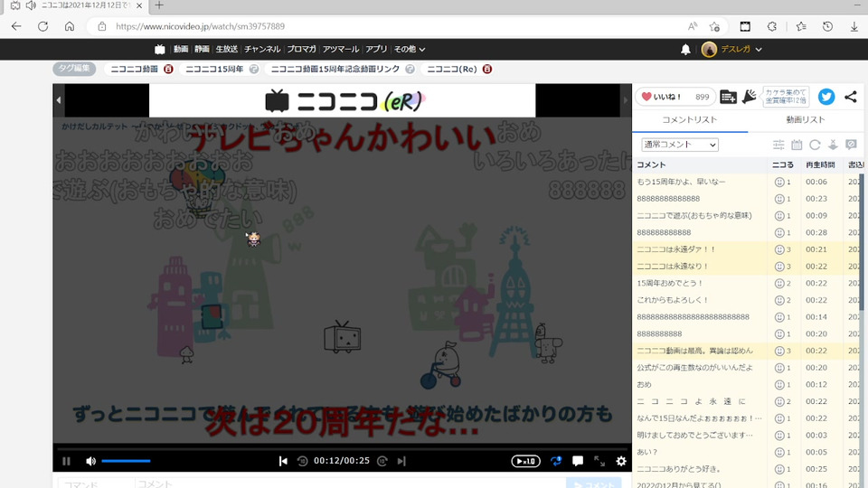The image size is (868, 488).
Task: Open 動画 menu item
Action: point(181,49)
